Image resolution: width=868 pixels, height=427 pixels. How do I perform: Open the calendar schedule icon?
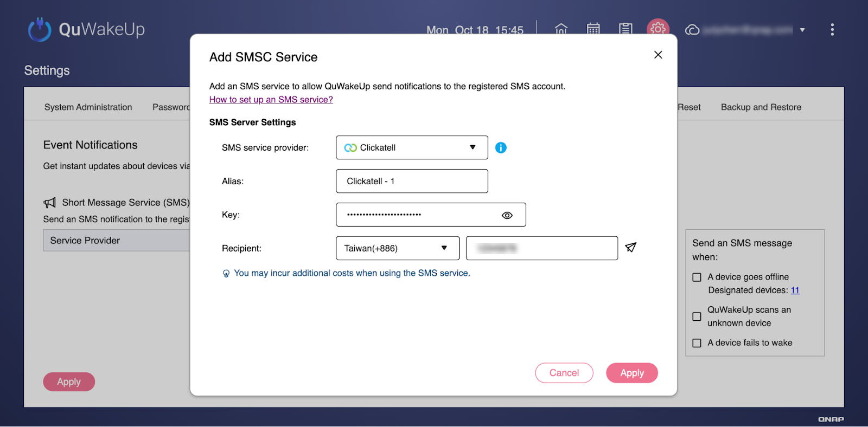(593, 29)
